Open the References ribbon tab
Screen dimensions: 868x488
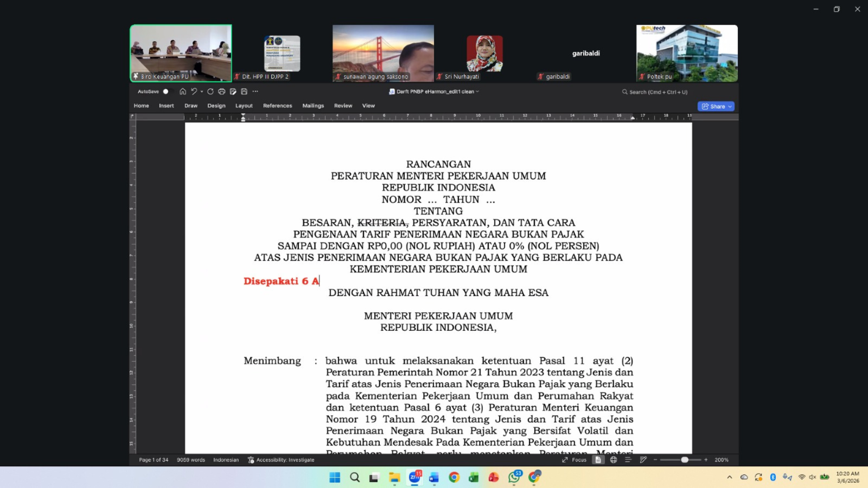click(x=277, y=106)
